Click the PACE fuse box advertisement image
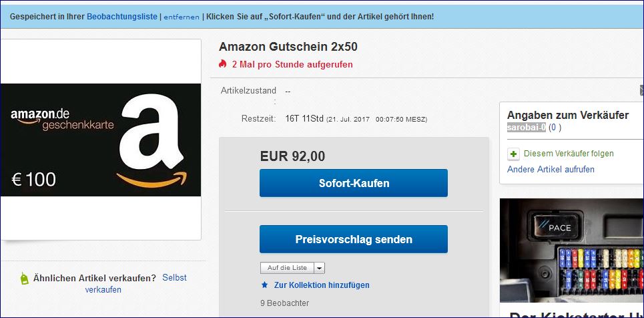The width and height of the screenshot is (644, 318). [x=572, y=251]
